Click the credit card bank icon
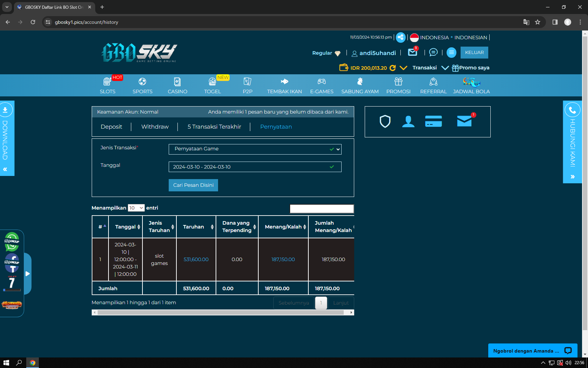Image resolution: width=588 pixels, height=368 pixels. [x=433, y=122]
